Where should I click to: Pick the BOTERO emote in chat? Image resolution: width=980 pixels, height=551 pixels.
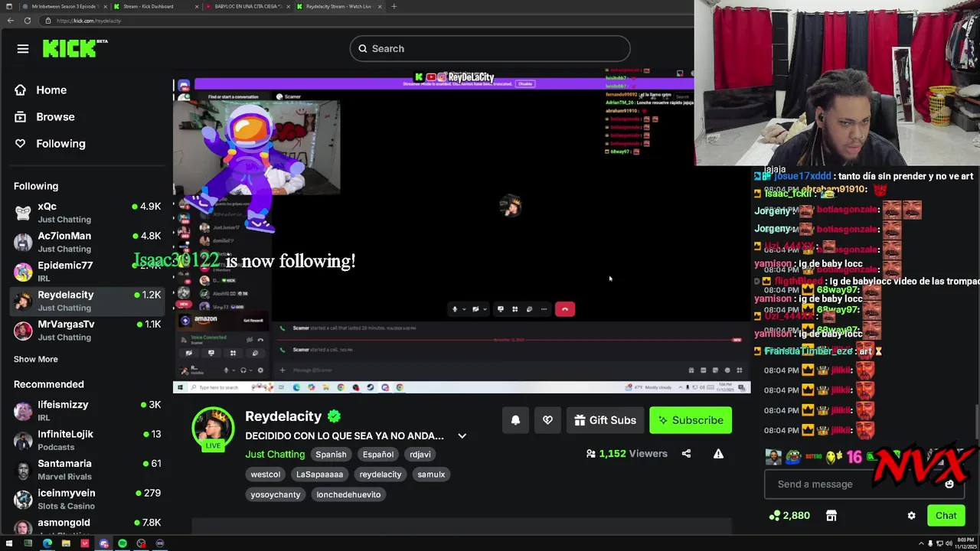tap(813, 458)
